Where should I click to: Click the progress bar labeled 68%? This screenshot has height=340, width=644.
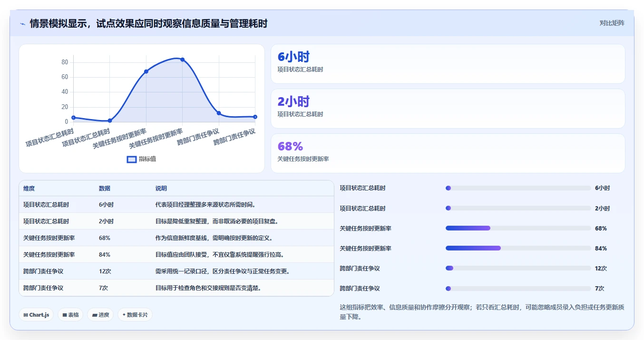(518, 228)
